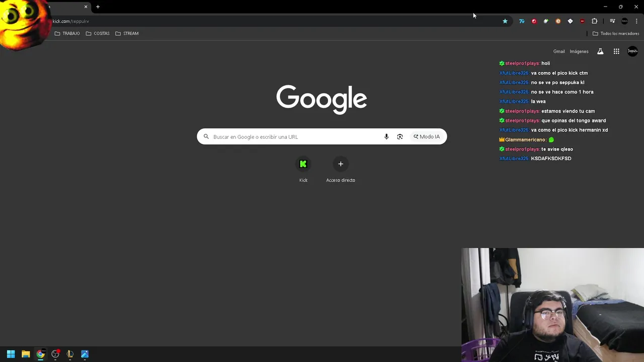
Task: Click the red minus blocker extension icon
Action: [x=582, y=21]
